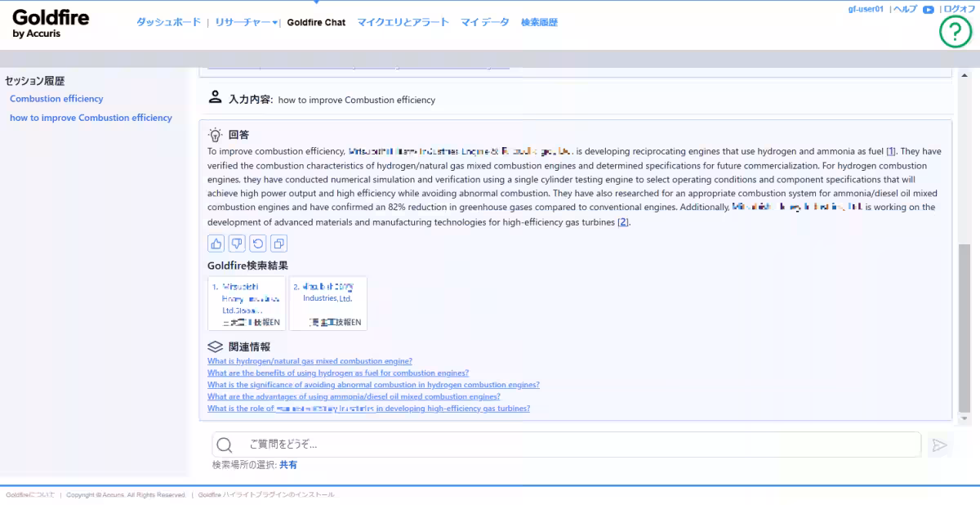The height and width of the screenshot is (505, 980).
Task: Click the Goldfire by Accuris logo
Action: 51,23
